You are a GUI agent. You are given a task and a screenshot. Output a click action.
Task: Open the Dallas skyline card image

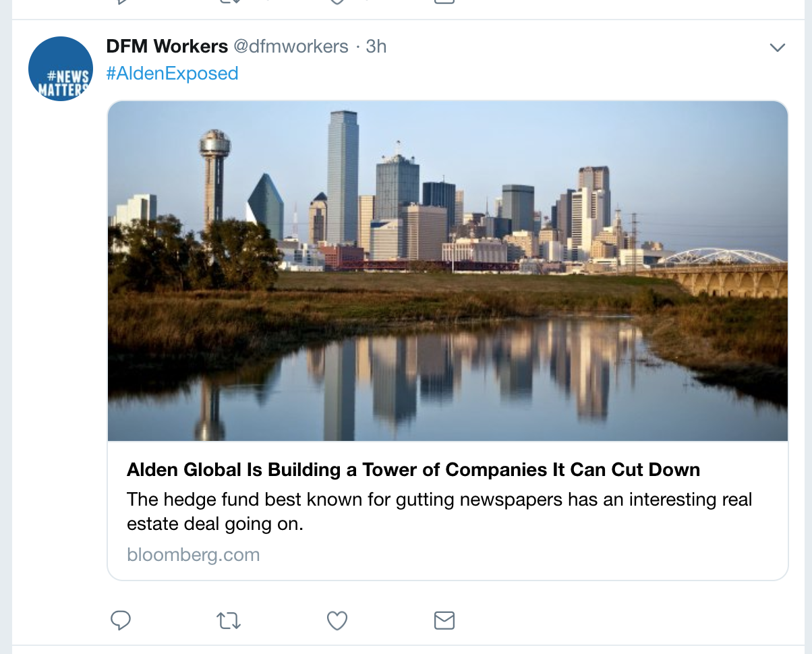click(448, 271)
